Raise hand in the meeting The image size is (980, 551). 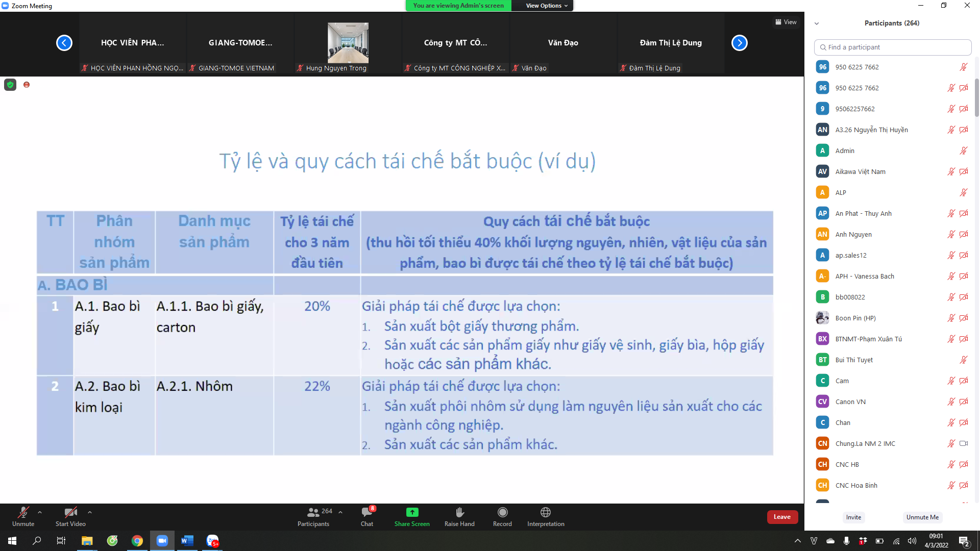point(459,512)
